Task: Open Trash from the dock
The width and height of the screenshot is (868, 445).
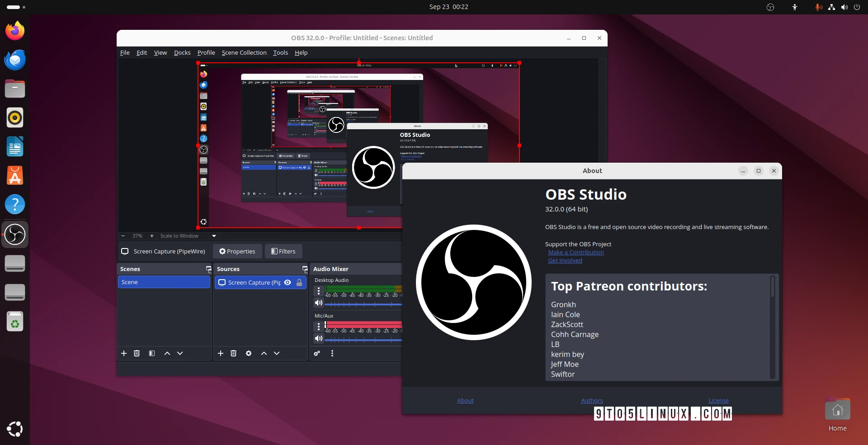Action: pos(15,321)
